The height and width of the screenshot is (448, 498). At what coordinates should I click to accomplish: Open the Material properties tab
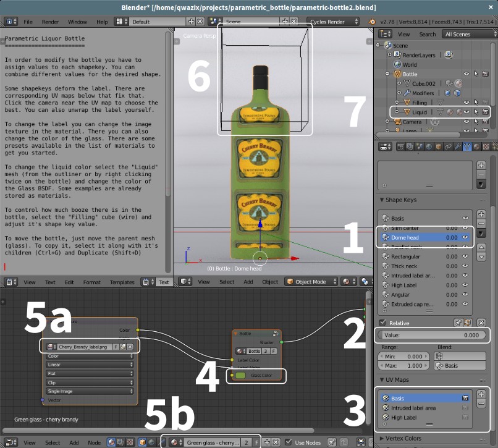(x=475, y=146)
